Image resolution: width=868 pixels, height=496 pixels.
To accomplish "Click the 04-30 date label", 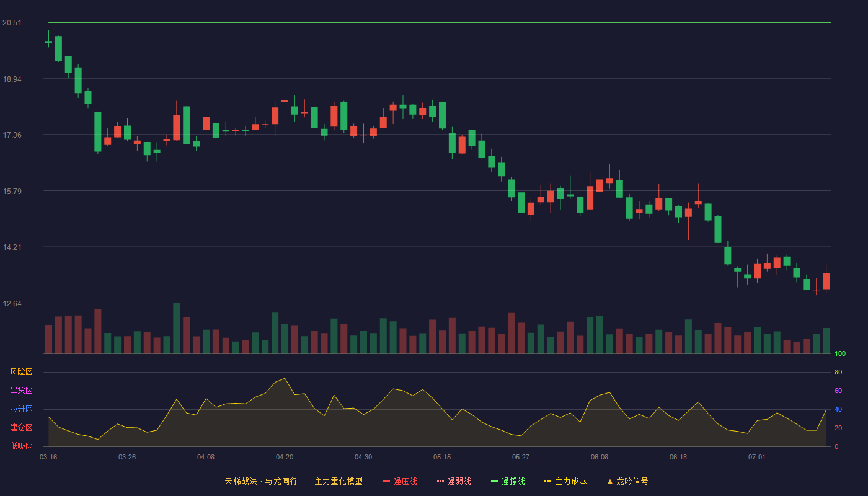I will pyautogui.click(x=363, y=457).
